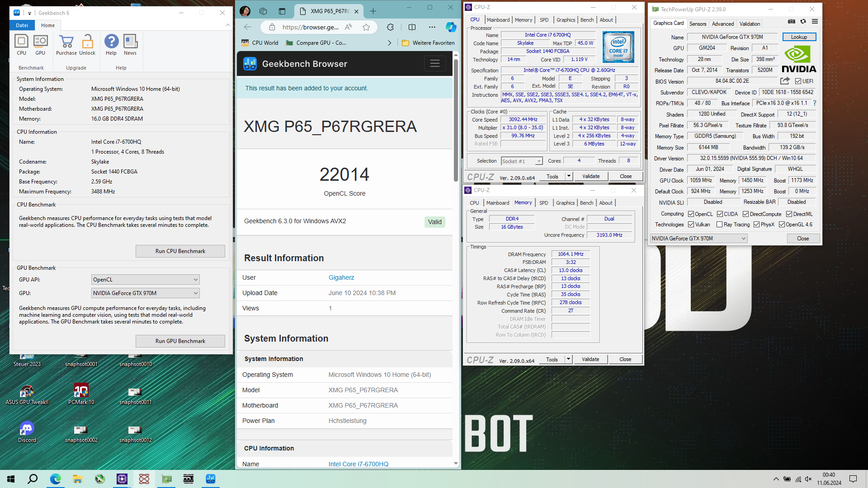Viewport: 868px width, 488px height.
Task: Click Validate in upper CPU-Z window
Action: (591, 176)
